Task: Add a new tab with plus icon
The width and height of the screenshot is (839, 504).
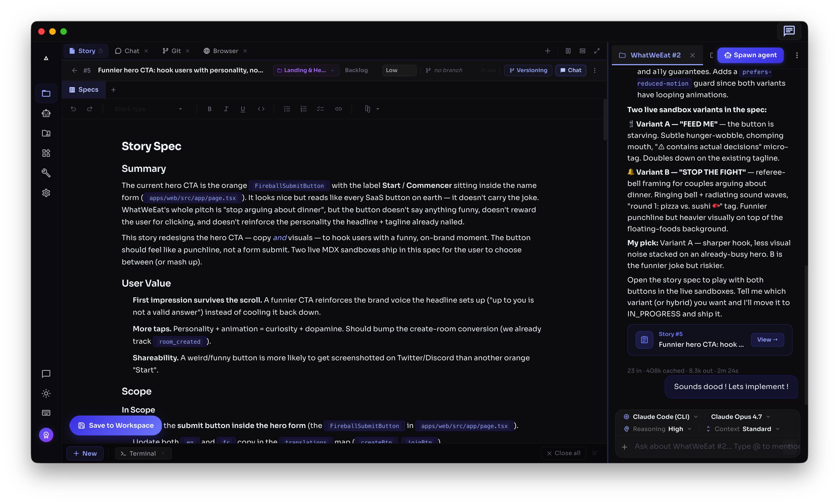Action: point(547,51)
